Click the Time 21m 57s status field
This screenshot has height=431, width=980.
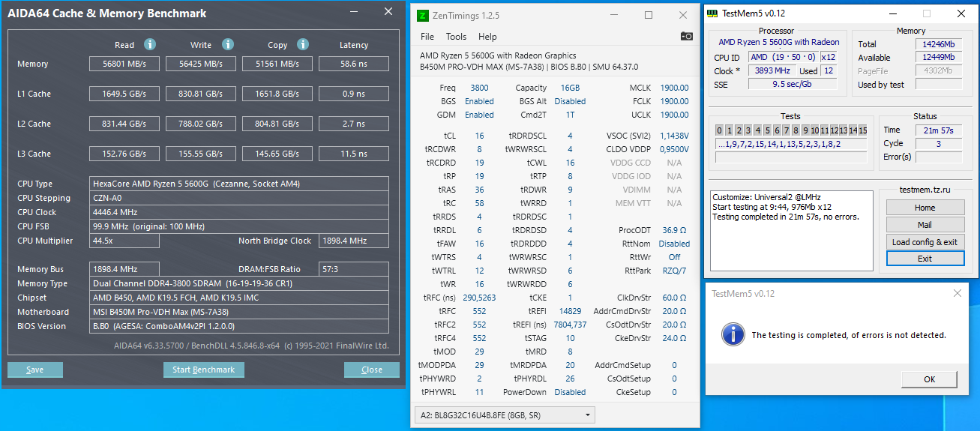pos(939,130)
